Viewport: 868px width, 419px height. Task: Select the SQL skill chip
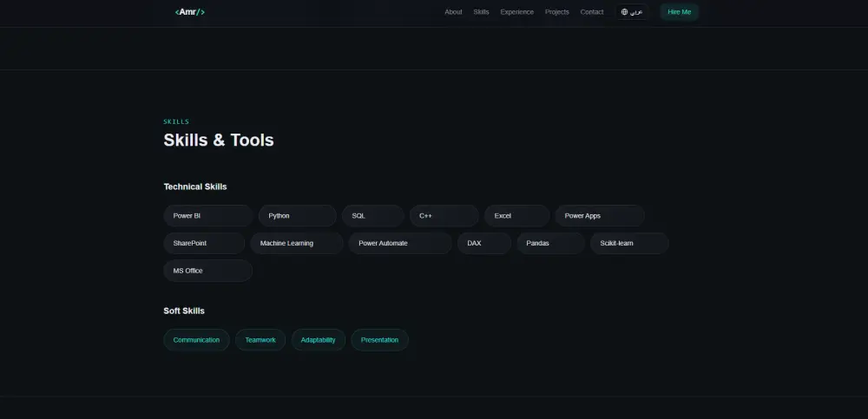point(373,216)
